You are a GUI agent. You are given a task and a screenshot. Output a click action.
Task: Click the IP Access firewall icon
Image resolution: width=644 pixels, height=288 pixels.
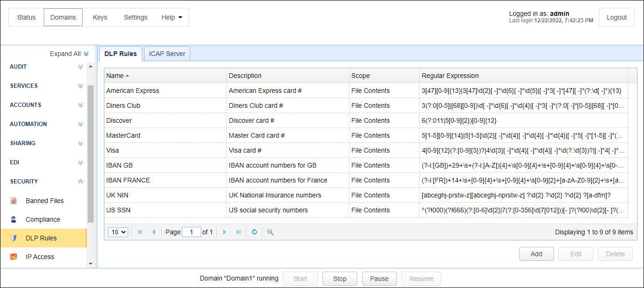click(x=14, y=257)
